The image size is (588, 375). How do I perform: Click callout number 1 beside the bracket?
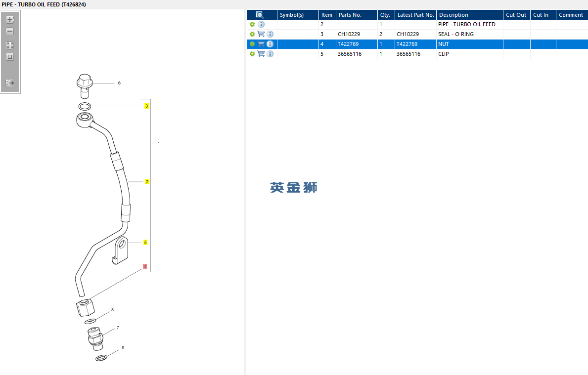coord(159,143)
